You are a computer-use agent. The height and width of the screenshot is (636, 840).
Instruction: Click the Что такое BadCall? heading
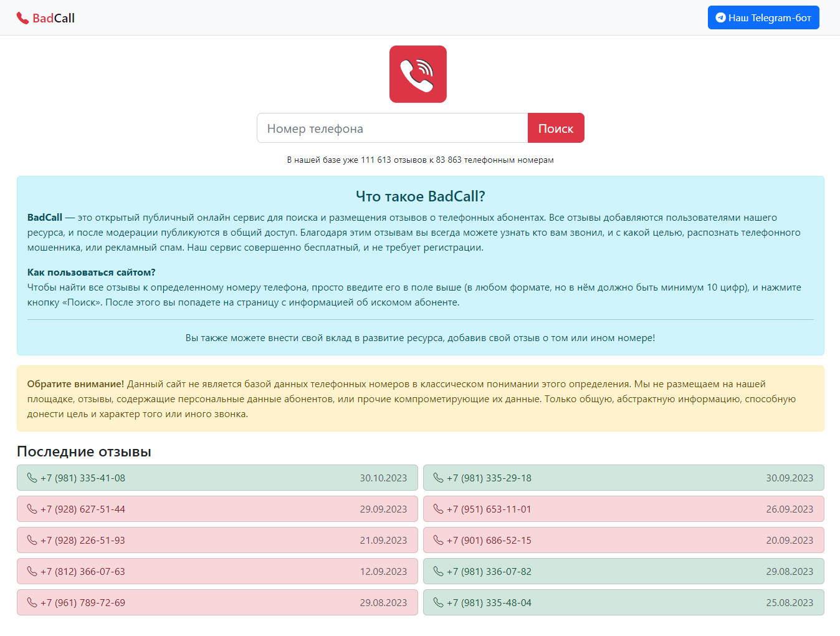(x=421, y=196)
